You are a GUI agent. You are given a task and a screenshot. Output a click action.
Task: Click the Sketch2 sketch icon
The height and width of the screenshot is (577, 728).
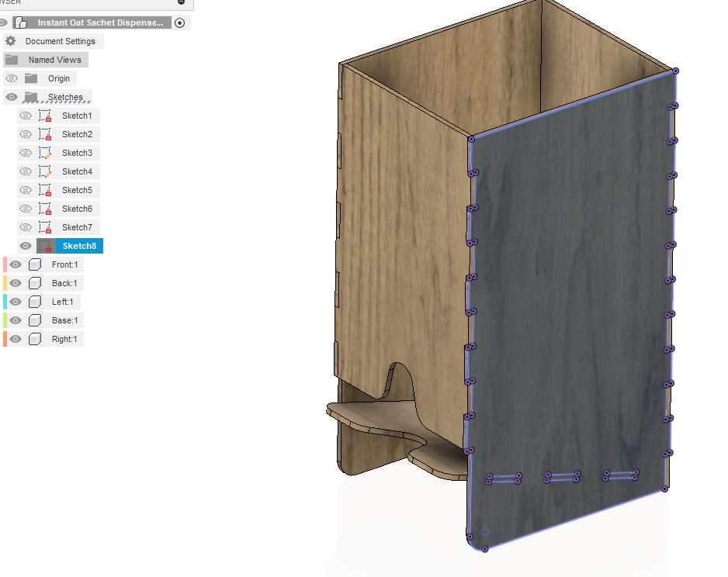(x=45, y=134)
